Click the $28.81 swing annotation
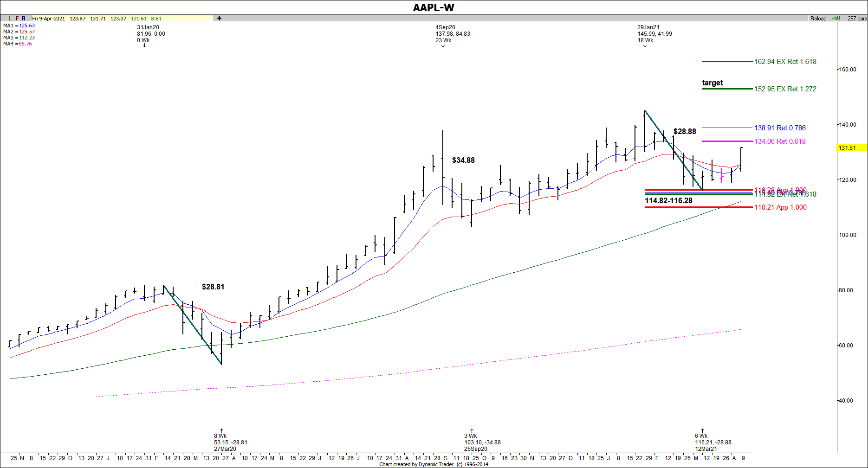Image resolution: width=868 pixels, height=468 pixels. pos(213,287)
